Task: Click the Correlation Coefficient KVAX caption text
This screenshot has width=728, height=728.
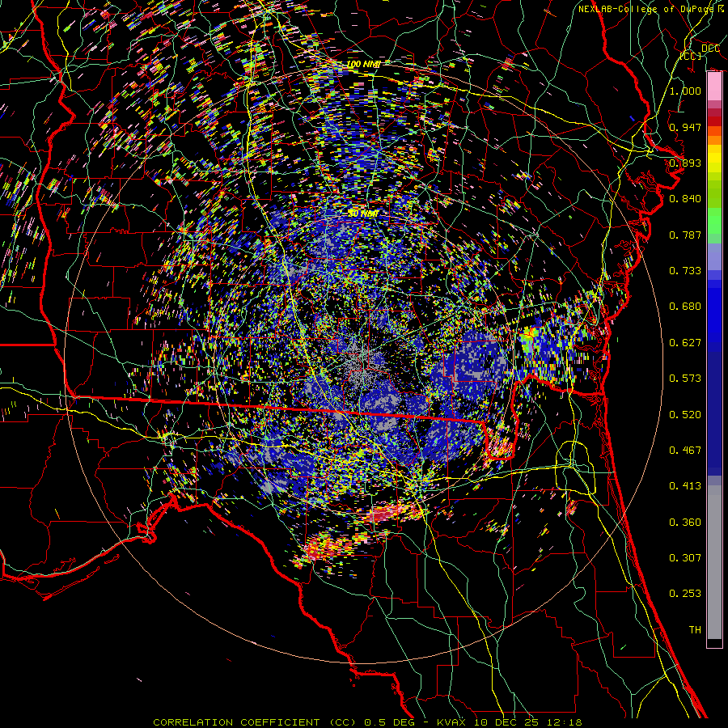Action: click(367, 722)
